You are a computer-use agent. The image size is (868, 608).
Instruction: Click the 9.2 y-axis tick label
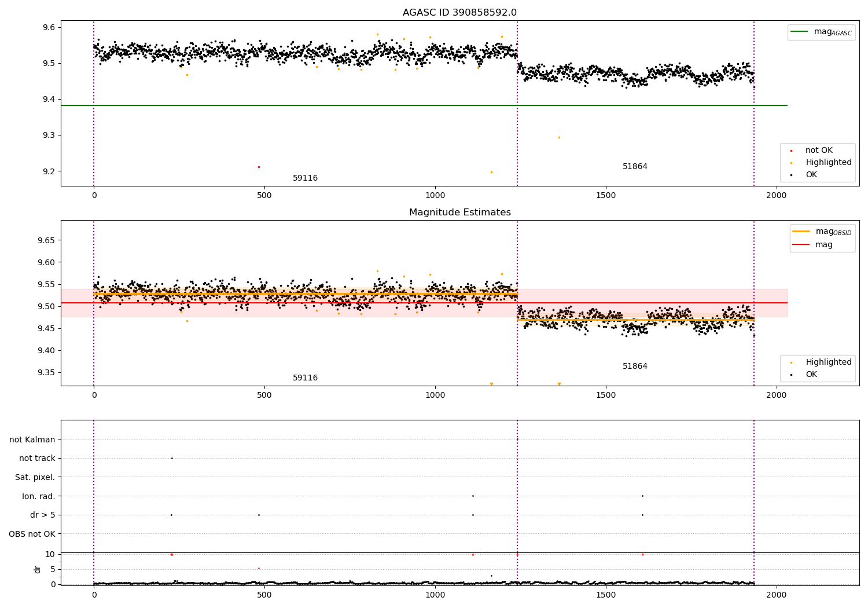[x=49, y=171]
